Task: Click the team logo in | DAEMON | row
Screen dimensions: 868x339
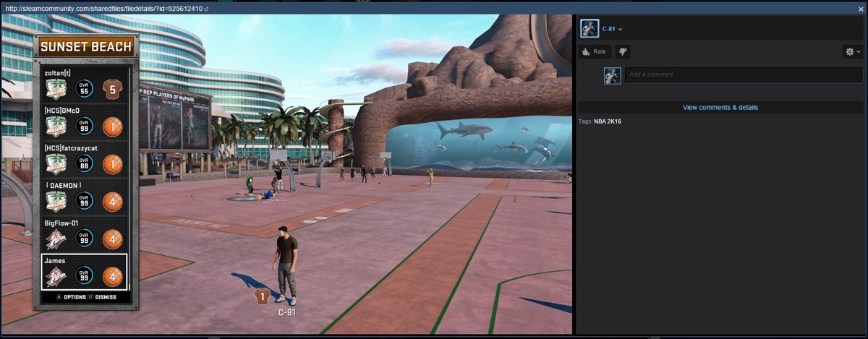Action: click(x=56, y=202)
